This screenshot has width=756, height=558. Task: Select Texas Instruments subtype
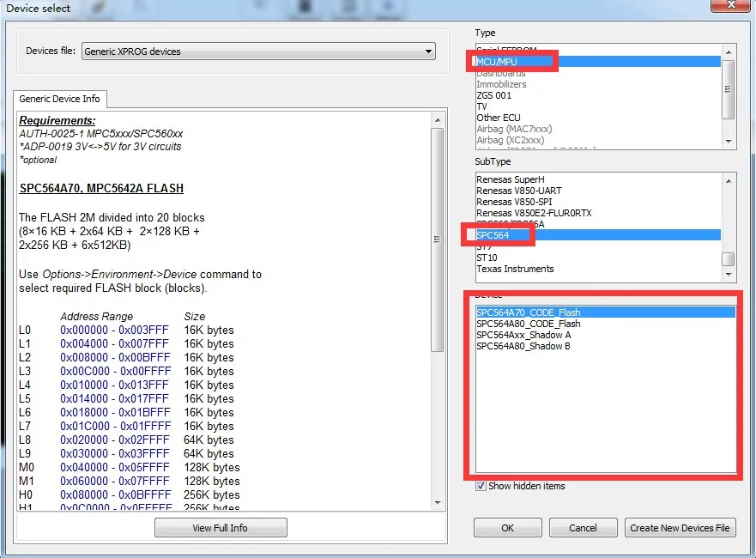598,269
